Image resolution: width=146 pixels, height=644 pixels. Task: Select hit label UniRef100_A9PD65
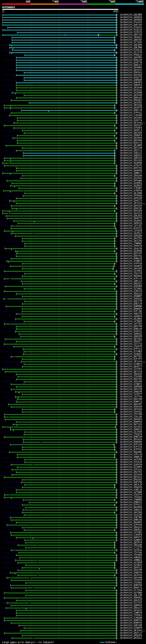coord(131,80)
